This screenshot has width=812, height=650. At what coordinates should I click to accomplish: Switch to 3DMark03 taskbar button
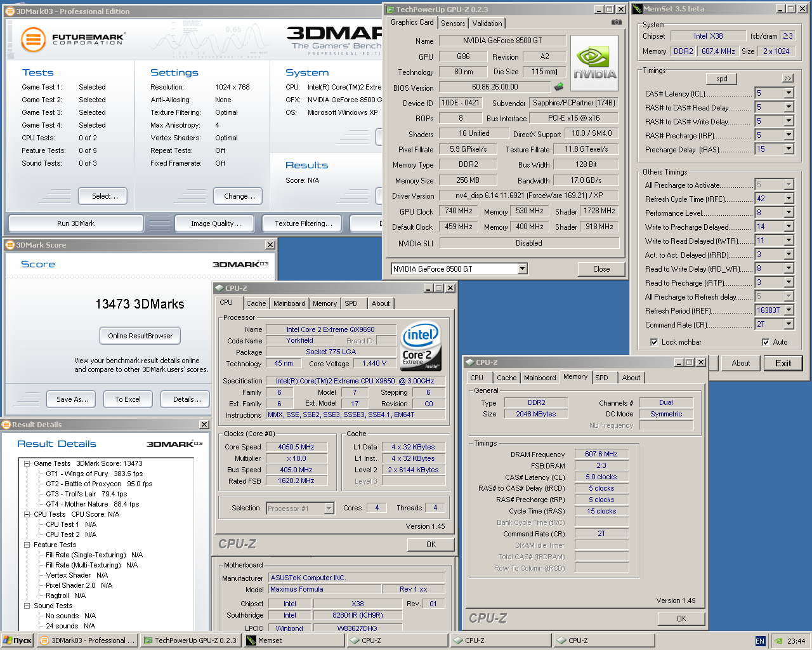pos(87,640)
